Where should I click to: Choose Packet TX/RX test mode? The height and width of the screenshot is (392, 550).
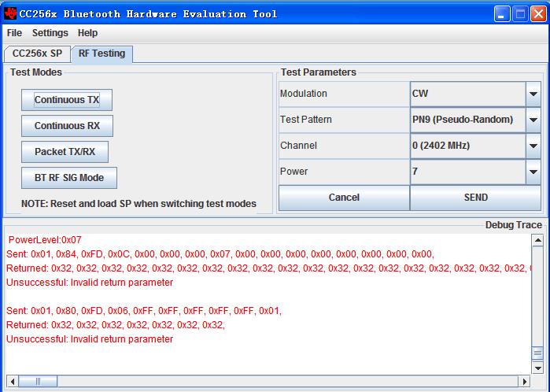click(x=65, y=152)
